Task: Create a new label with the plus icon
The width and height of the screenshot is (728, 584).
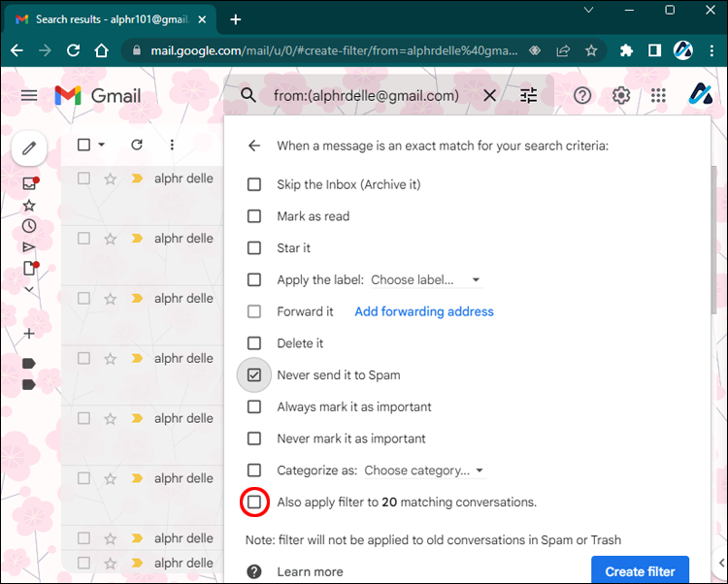Action: (29, 334)
